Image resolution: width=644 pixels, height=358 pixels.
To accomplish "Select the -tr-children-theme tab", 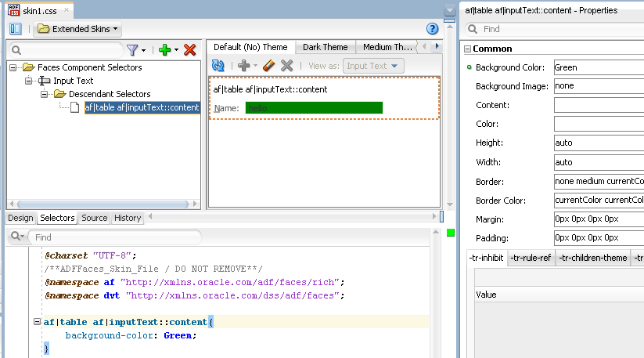I will 592,259.
